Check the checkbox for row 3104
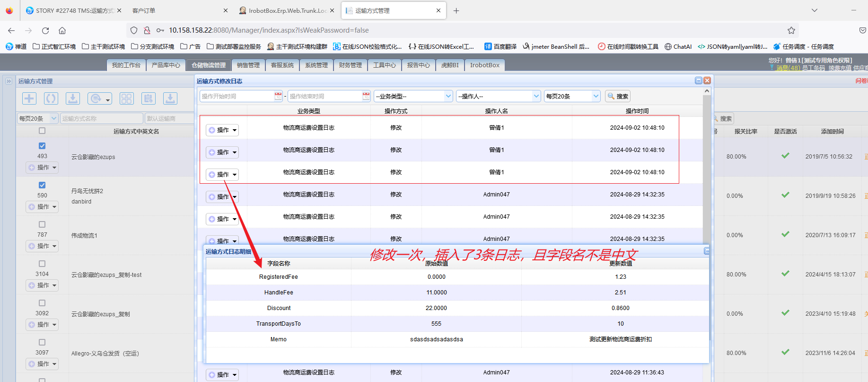Viewport: 868px width, 382px height. [42, 264]
